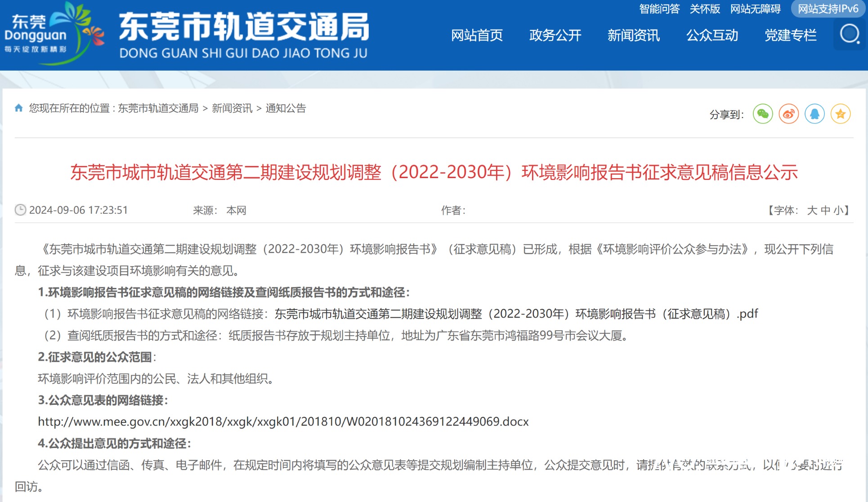This screenshot has height=502, width=868.
Task: Click the home icon in breadcrumb
Action: pos(18,108)
